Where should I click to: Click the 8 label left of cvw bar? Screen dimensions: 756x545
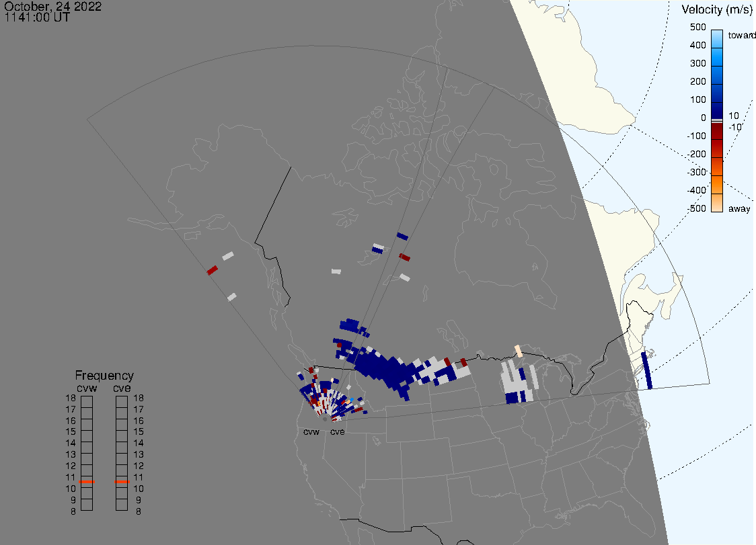tap(73, 512)
